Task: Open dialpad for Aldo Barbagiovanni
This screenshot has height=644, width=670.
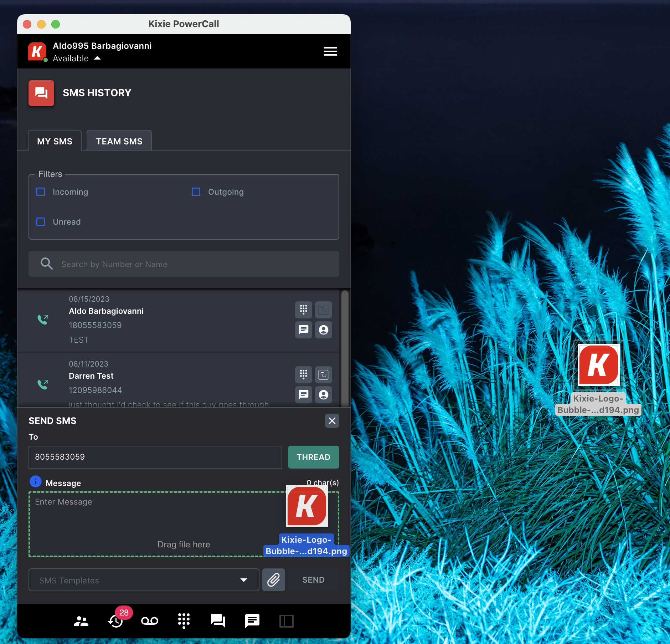Action: click(x=304, y=310)
